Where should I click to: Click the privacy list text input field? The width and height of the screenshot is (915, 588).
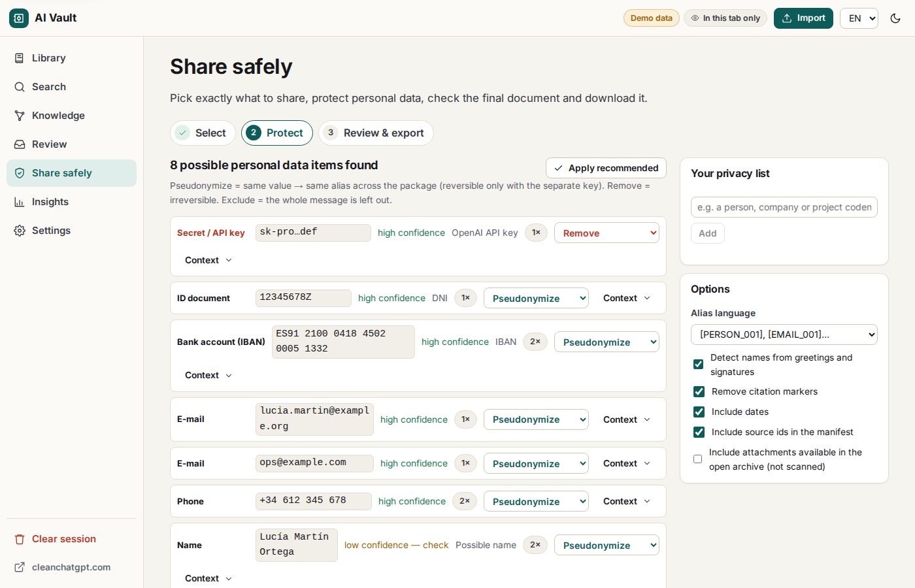[784, 207]
